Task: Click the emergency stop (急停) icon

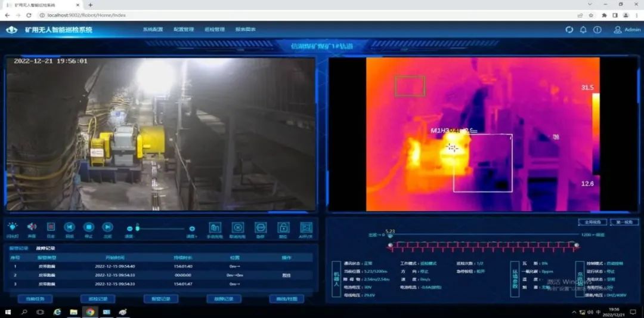Action: click(261, 228)
